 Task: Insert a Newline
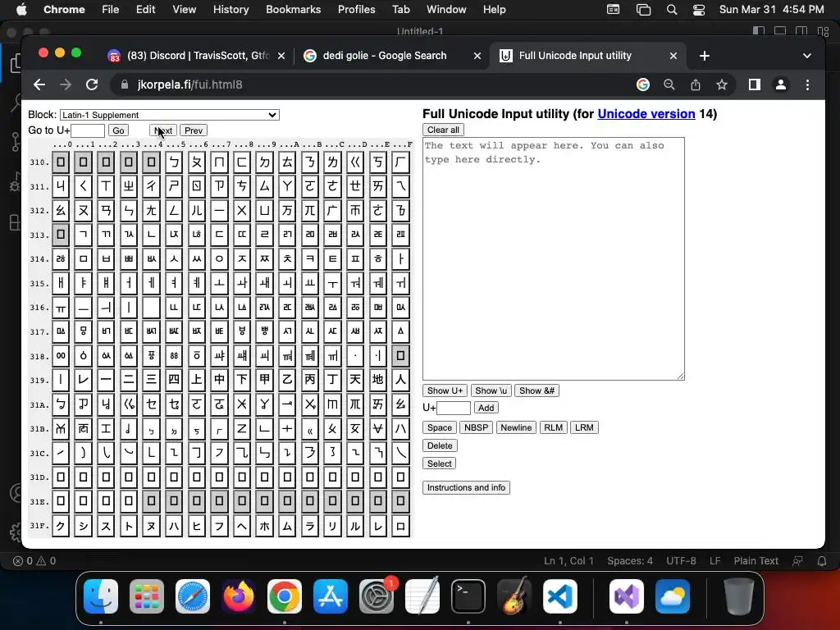click(516, 427)
